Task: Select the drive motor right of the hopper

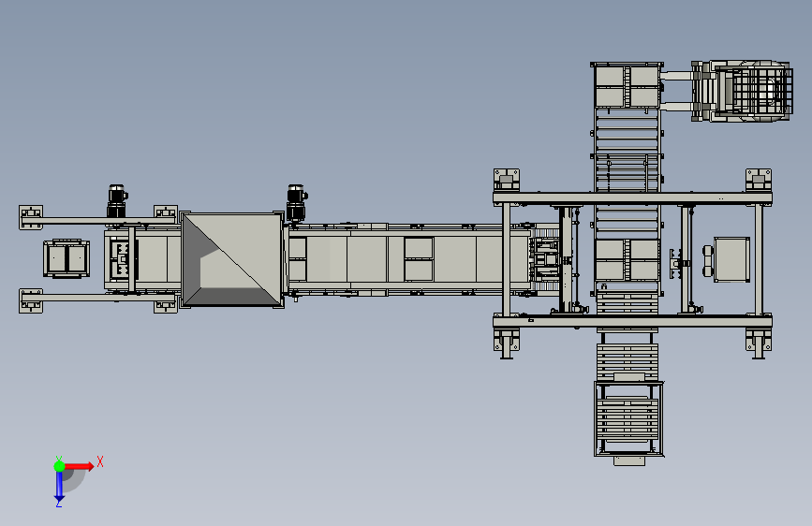Action: pos(297,202)
